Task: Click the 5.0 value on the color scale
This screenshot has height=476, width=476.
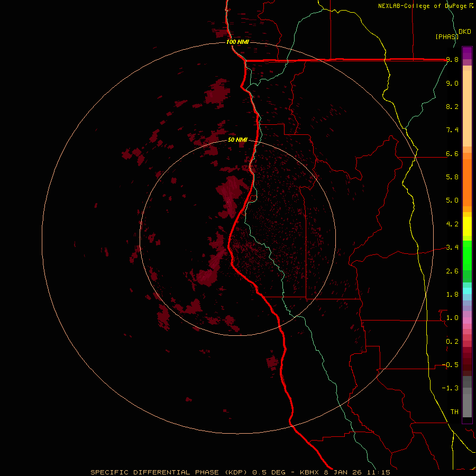Action: tap(452, 200)
